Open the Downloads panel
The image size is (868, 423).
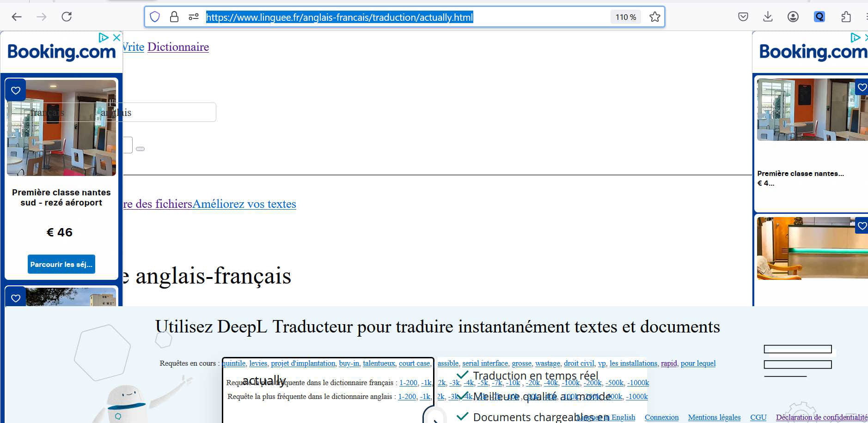(768, 17)
